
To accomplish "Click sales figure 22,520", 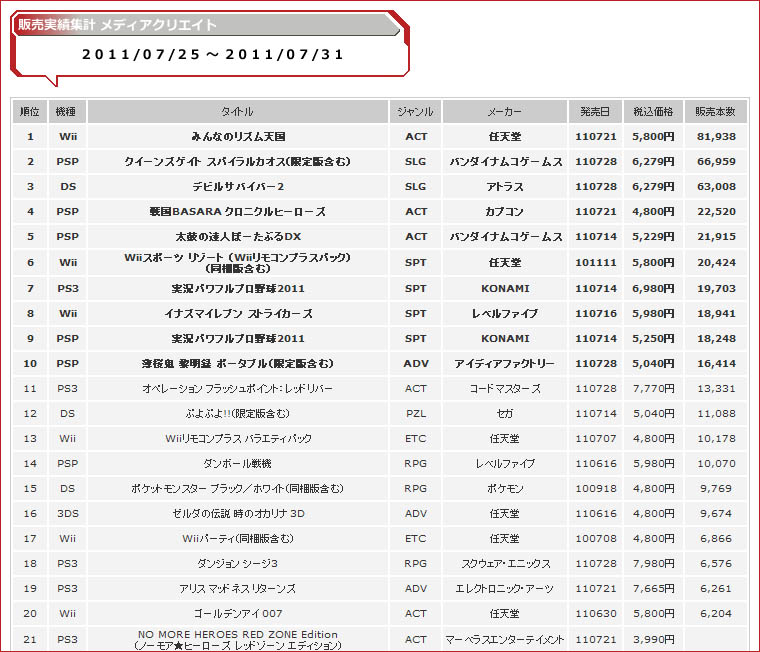I will [716, 211].
